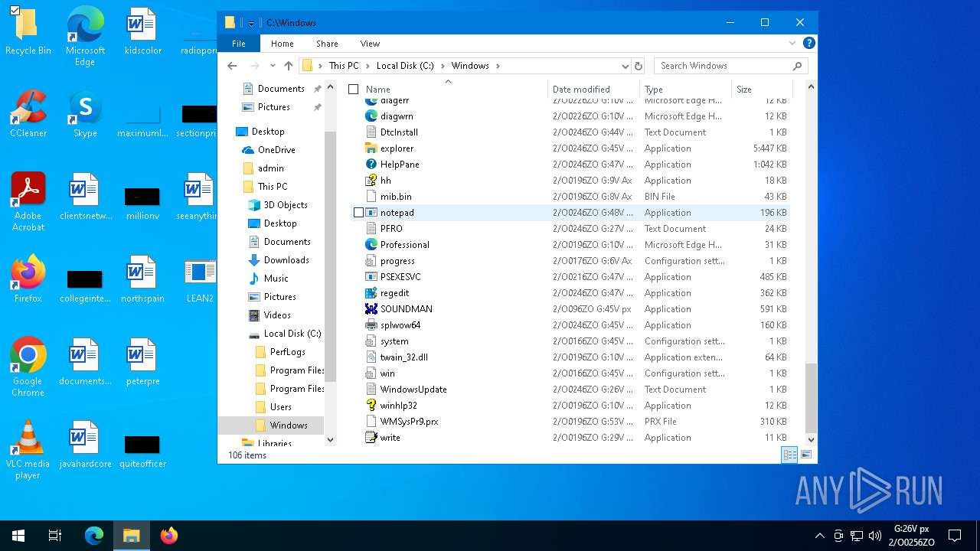Switch to Details view layout icon
The image size is (980, 551).
[x=789, y=455]
